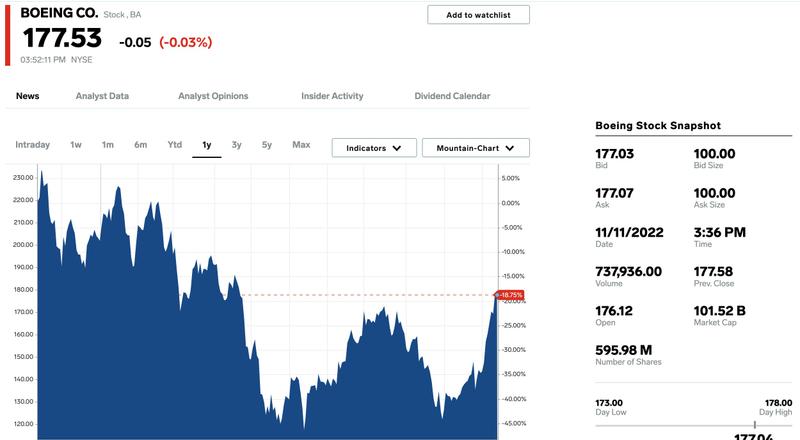The height and width of the screenshot is (440, 800).
Task: Select the Ytd chart range
Action: tap(174, 144)
